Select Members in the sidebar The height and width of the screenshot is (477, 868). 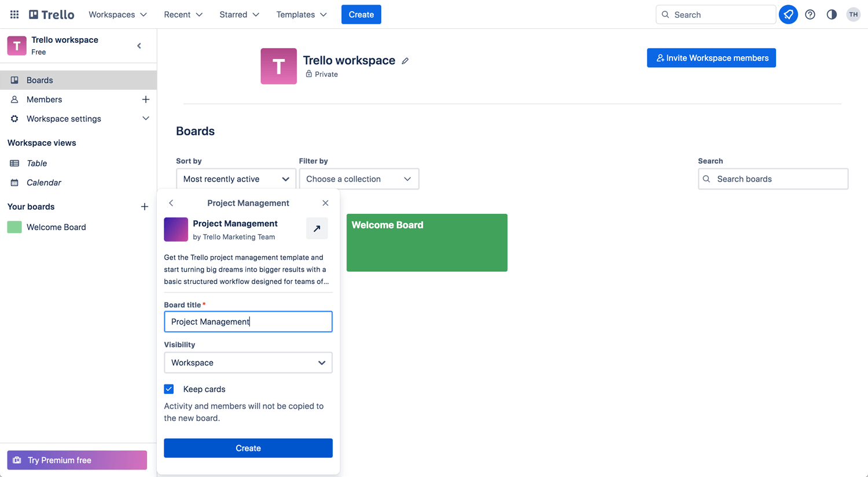tap(44, 99)
